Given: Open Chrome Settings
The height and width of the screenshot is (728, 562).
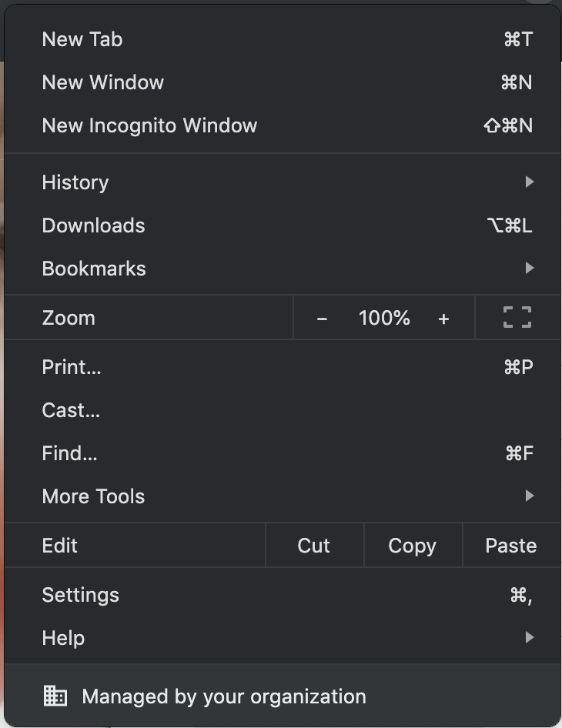Looking at the screenshot, I should [x=80, y=594].
